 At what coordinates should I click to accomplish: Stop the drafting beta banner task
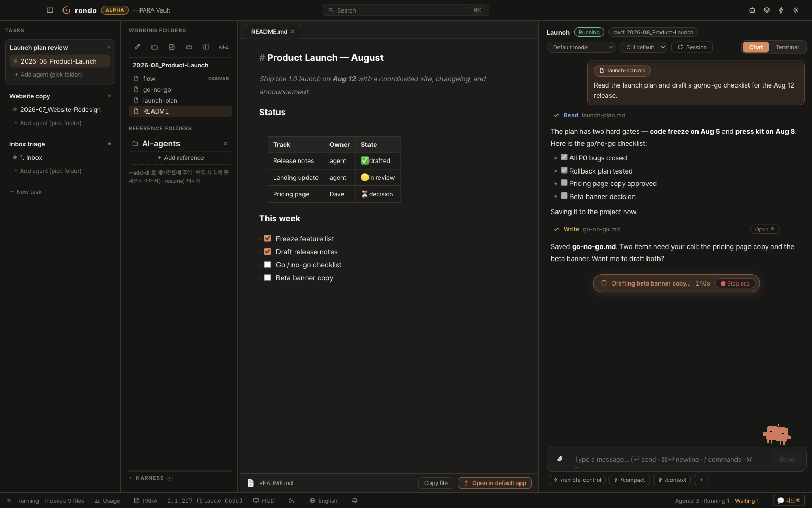click(x=735, y=283)
